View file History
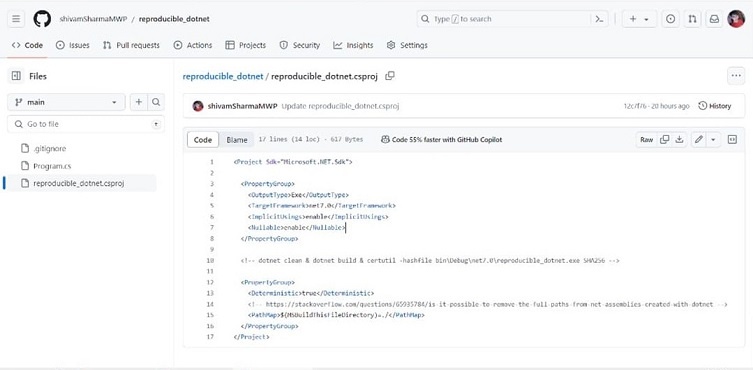The height and width of the screenshot is (370, 753). point(715,106)
